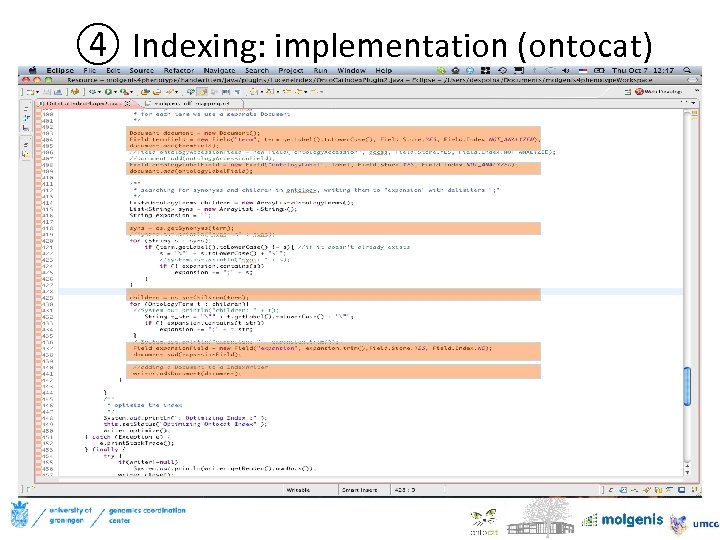The height and width of the screenshot is (540, 720).
Task: Click the New file toolbar icon
Action: coord(30,92)
